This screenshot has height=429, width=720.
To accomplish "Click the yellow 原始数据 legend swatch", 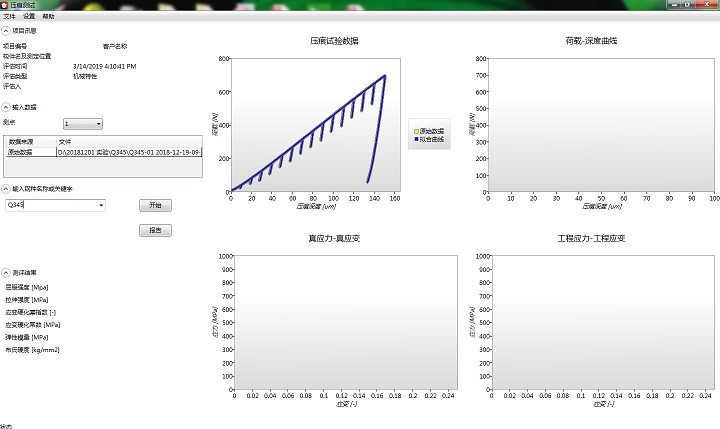I will [x=413, y=132].
